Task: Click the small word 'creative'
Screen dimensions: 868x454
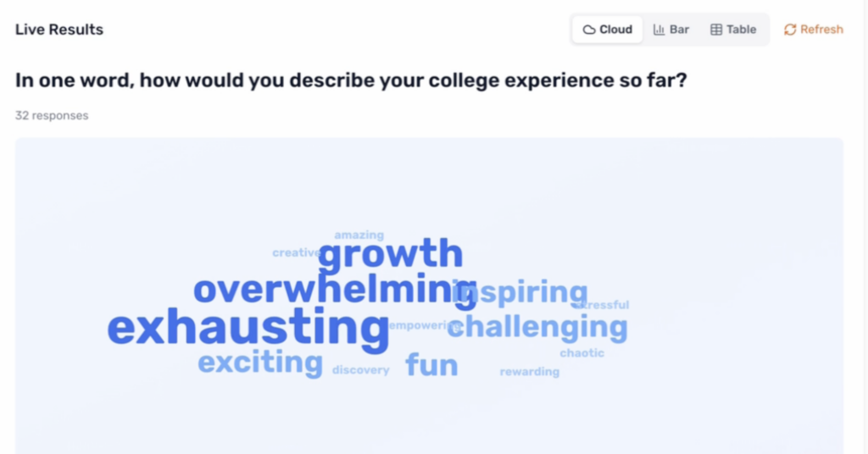Action: (294, 252)
